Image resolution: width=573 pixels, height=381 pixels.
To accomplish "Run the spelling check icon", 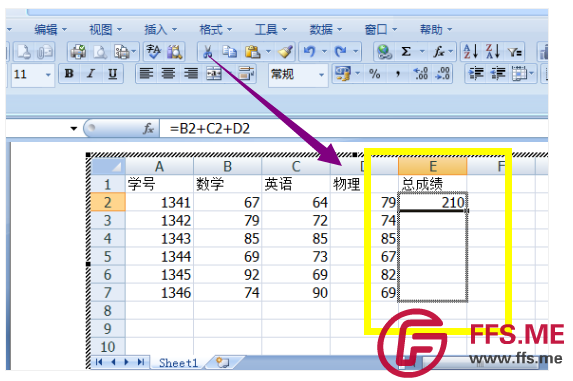I will 153,52.
